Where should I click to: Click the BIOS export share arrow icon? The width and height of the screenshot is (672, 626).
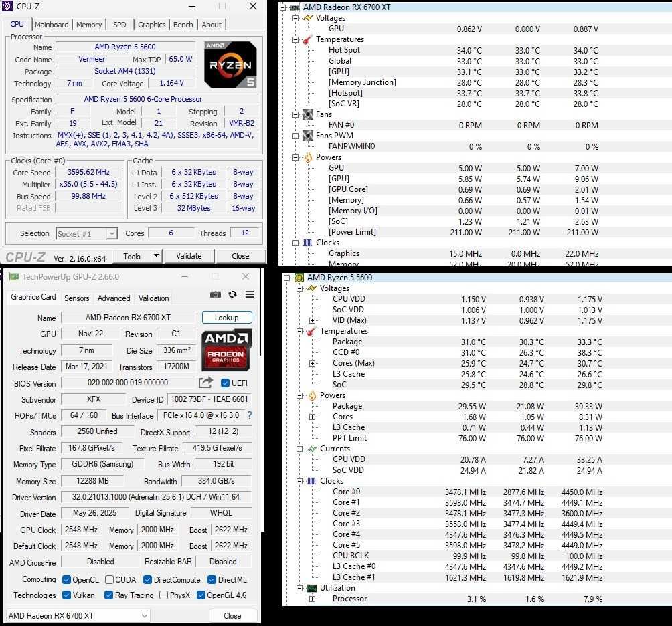pyautogui.click(x=205, y=383)
